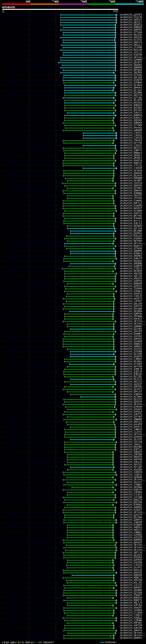This screenshot has width=146, height=644.
Task: Select the UniRef100_A9W723 label
Action: 131,163
